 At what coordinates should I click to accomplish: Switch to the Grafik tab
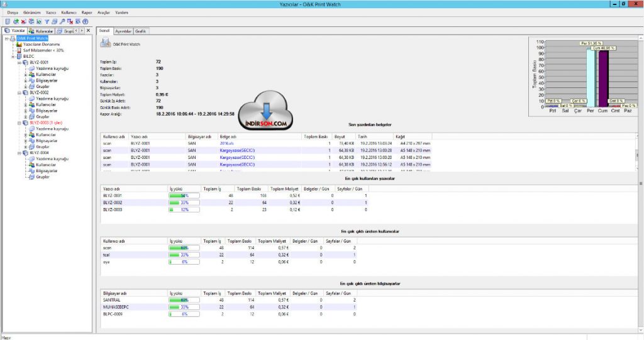pyautogui.click(x=140, y=31)
